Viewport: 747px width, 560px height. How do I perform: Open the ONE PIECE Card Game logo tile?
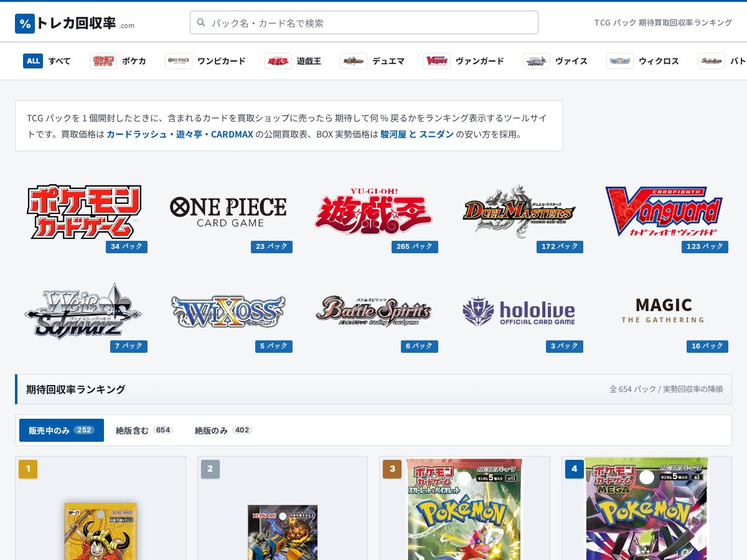click(x=229, y=212)
